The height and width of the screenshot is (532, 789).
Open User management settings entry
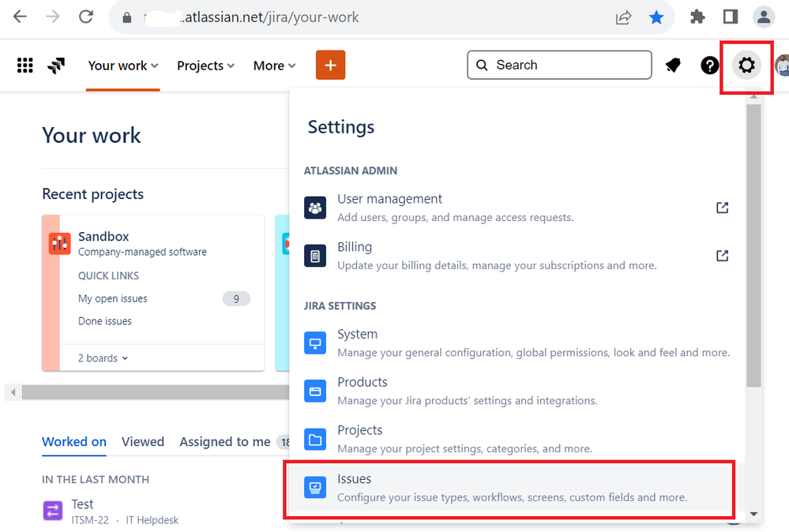coord(517,208)
